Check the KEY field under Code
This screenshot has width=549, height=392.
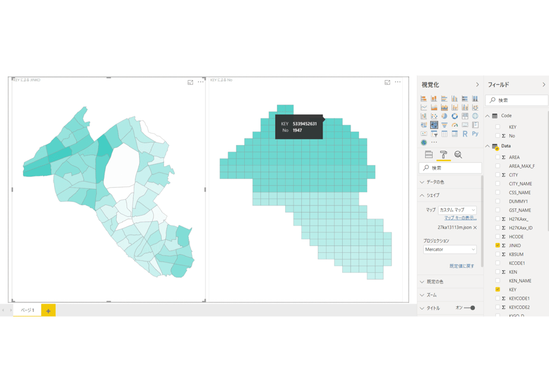[497, 127]
